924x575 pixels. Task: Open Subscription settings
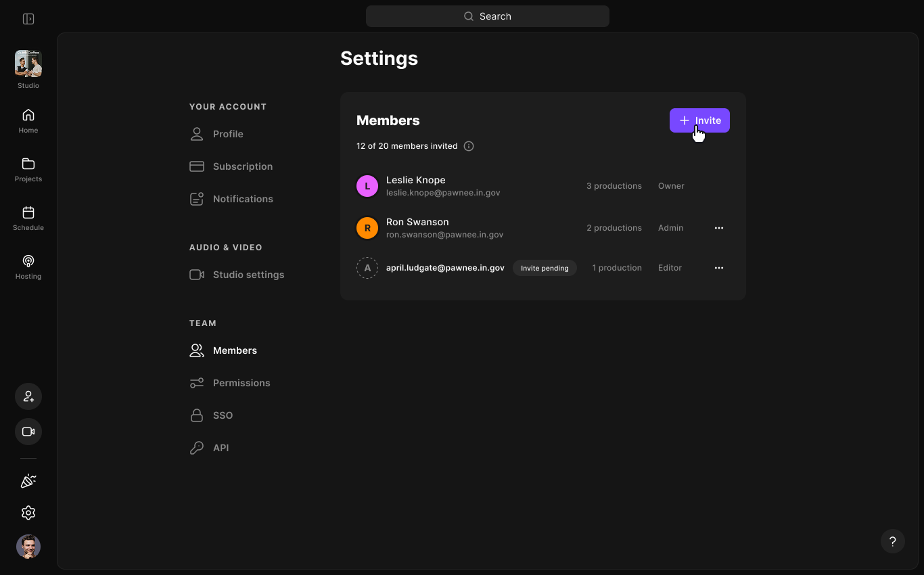[x=242, y=166]
